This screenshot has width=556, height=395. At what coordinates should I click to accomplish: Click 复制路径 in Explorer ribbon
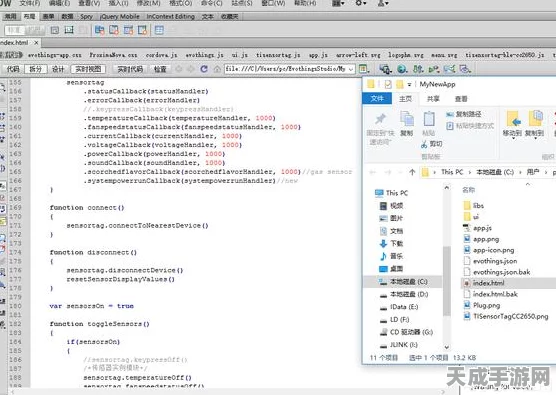(464, 114)
